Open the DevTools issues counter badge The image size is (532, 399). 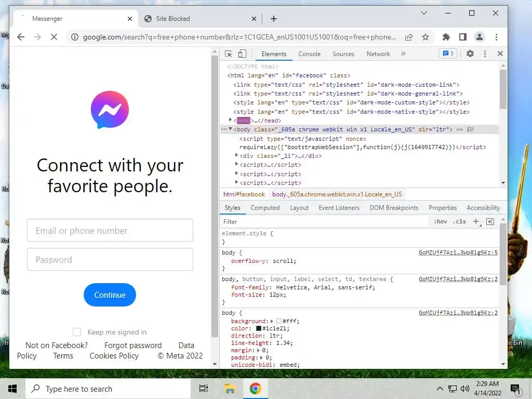(x=448, y=54)
